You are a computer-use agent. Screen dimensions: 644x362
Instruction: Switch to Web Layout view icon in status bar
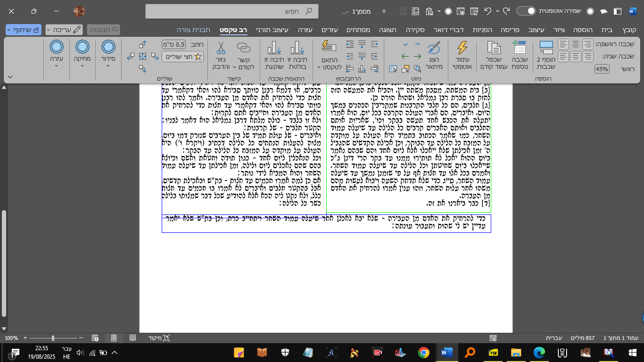tap(95, 338)
